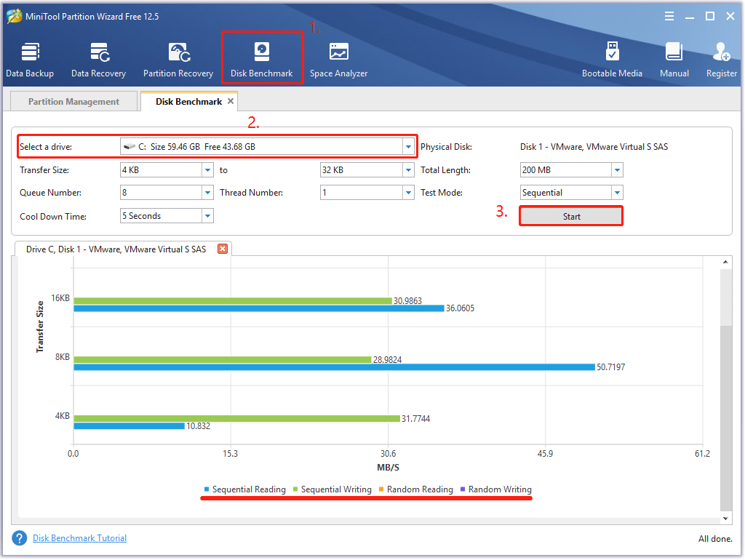The image size is (745, 560).
Task: Click the 4KB sequential writing bar
Action: (237, 418)
